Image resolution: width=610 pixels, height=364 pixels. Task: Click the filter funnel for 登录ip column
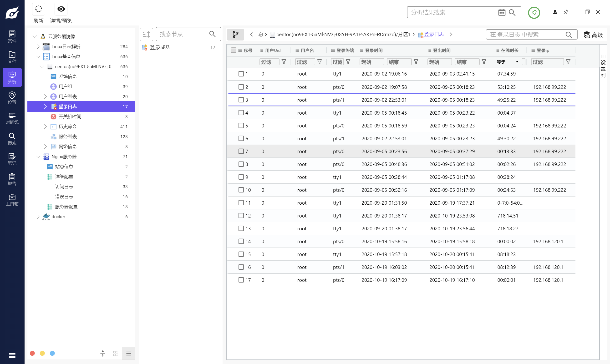(x=568, y=62)
